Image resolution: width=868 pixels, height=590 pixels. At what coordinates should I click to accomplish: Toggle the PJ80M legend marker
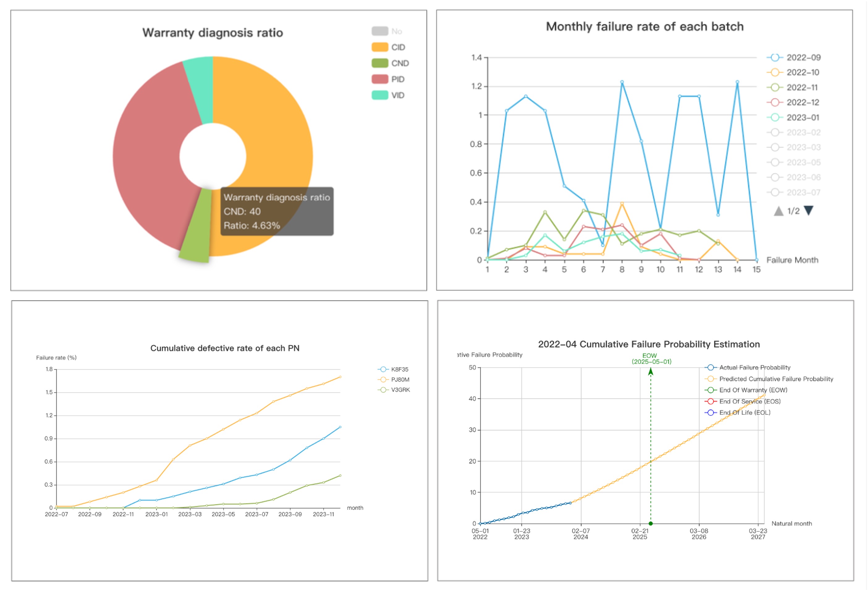point(383,379)
